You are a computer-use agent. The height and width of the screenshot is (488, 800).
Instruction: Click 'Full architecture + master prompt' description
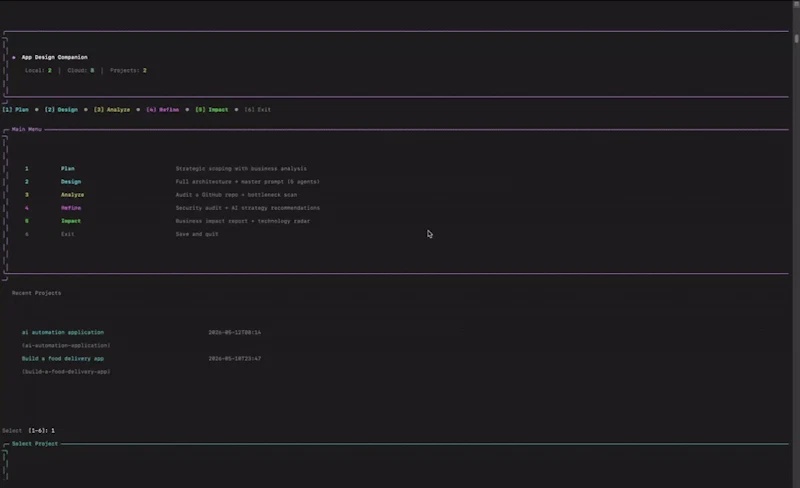[247, 182]
